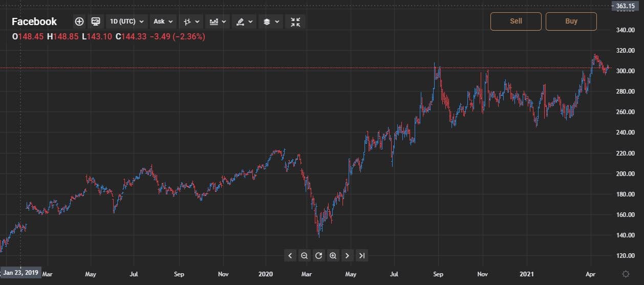Click the −3.49 (−2.36%) change value
The image size is (644, 285).
click(177, 37)
